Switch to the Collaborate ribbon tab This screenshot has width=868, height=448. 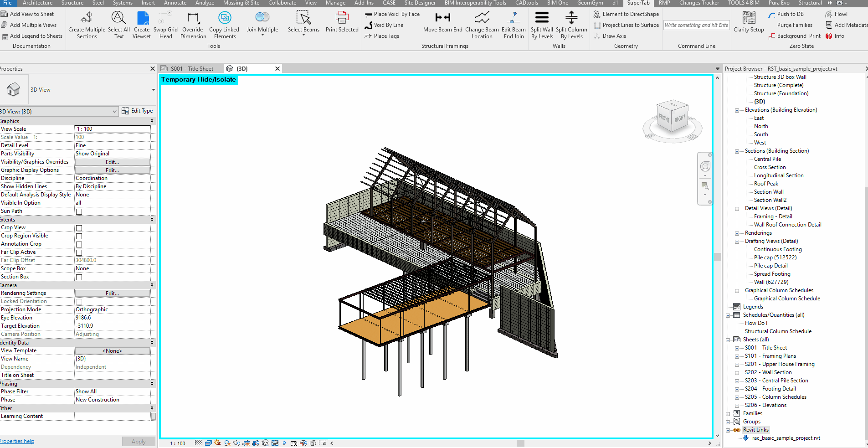282,3
